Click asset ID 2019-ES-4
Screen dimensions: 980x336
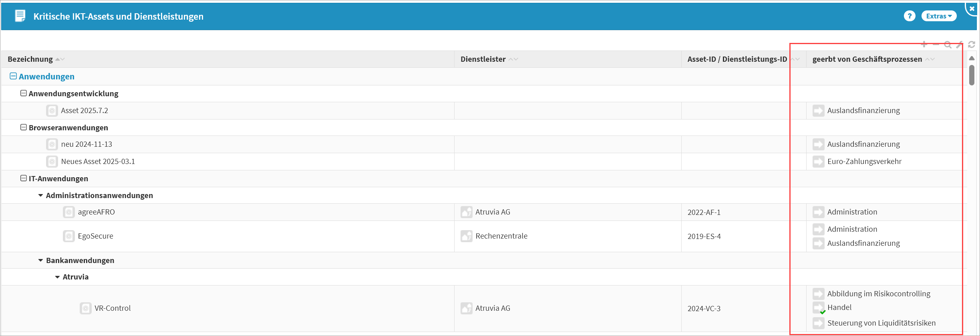click(x=704, y=237)
